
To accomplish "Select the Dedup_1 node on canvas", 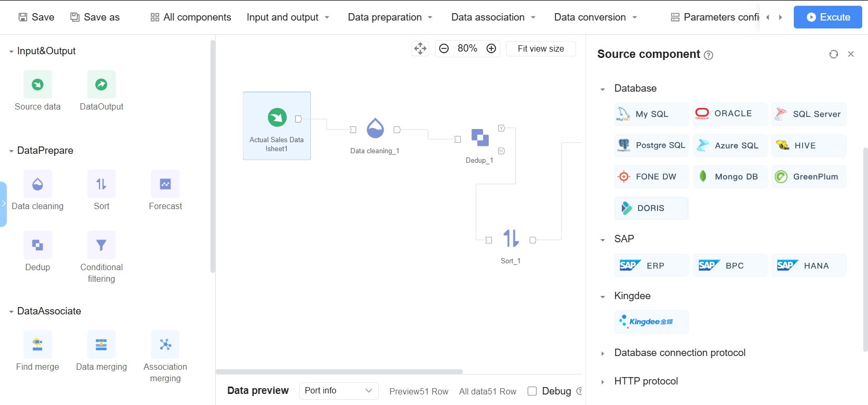I will click(x=480, y=137).
